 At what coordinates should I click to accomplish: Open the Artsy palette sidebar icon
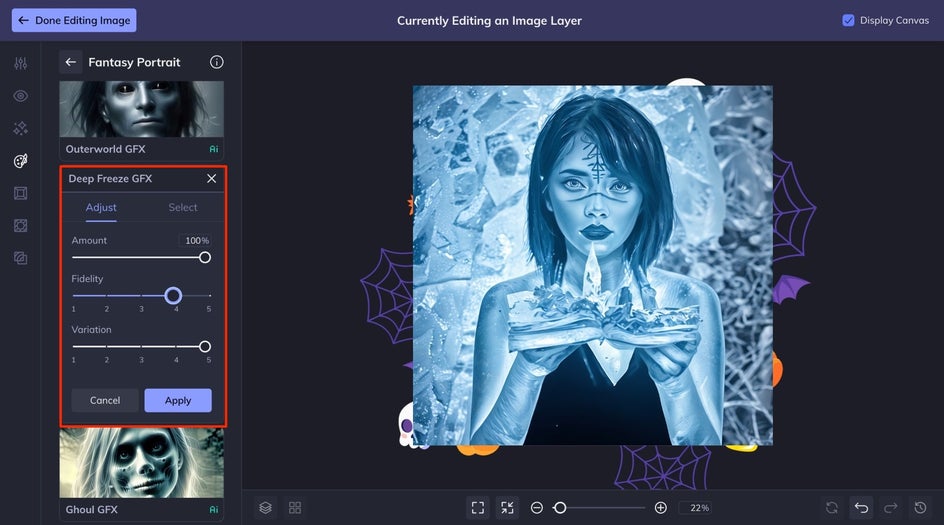coord(20,161)
